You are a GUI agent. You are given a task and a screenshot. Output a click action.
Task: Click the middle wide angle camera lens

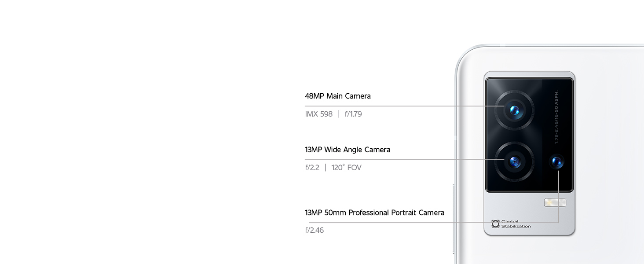coord(514,162)
